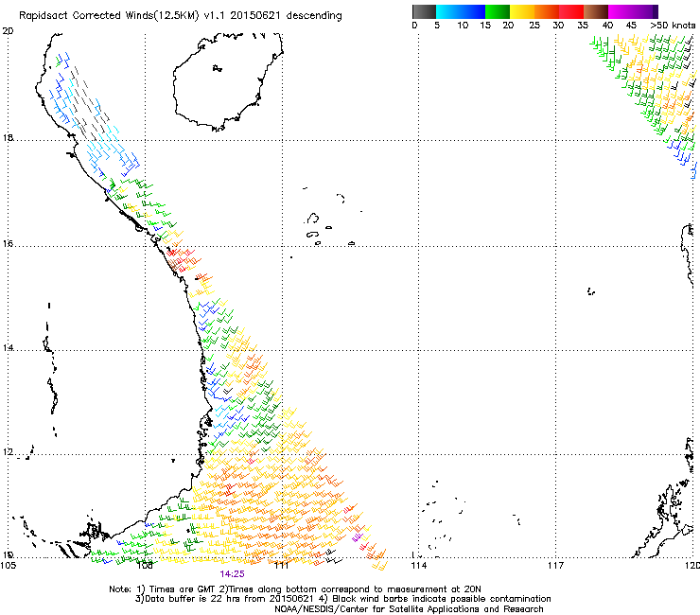Click the gray 0-5 knots color swatch

(x=424, y=11)
